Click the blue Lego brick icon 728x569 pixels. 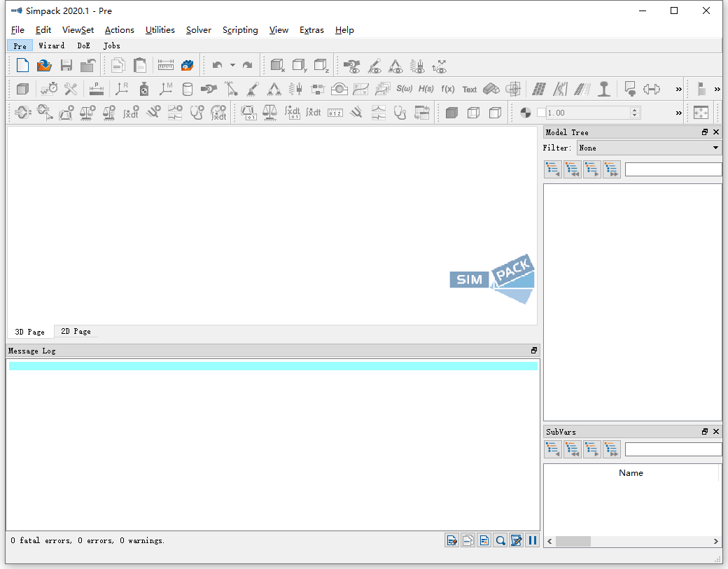click(x=187, y=66)
